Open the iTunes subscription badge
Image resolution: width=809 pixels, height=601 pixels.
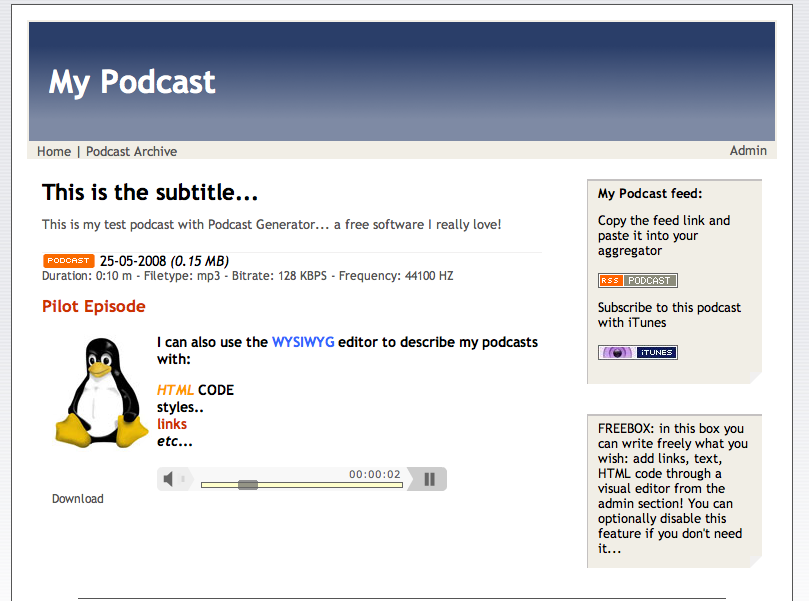coord(637,352)
